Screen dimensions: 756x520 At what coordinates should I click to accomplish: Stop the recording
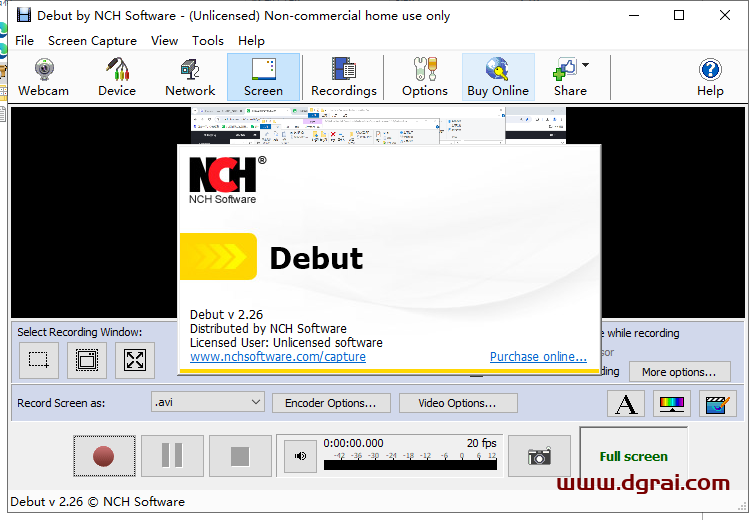click(x=240, y=456)
